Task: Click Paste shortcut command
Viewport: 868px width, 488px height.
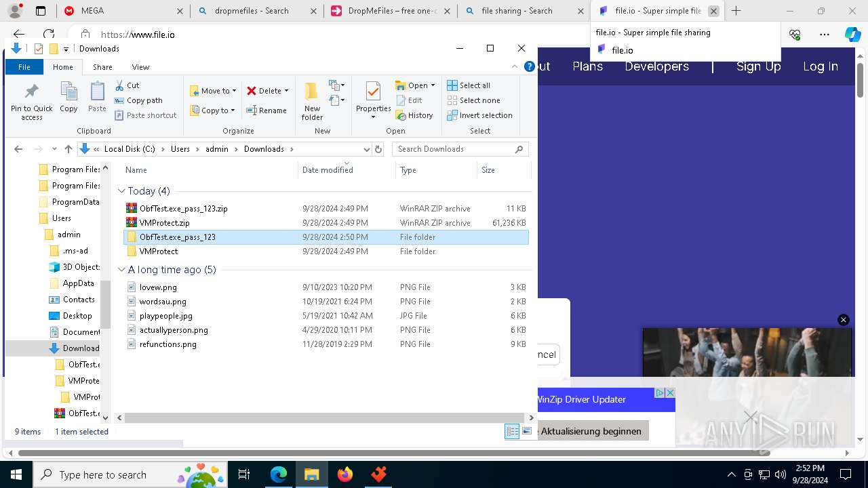Action: [x=146, y=115]
